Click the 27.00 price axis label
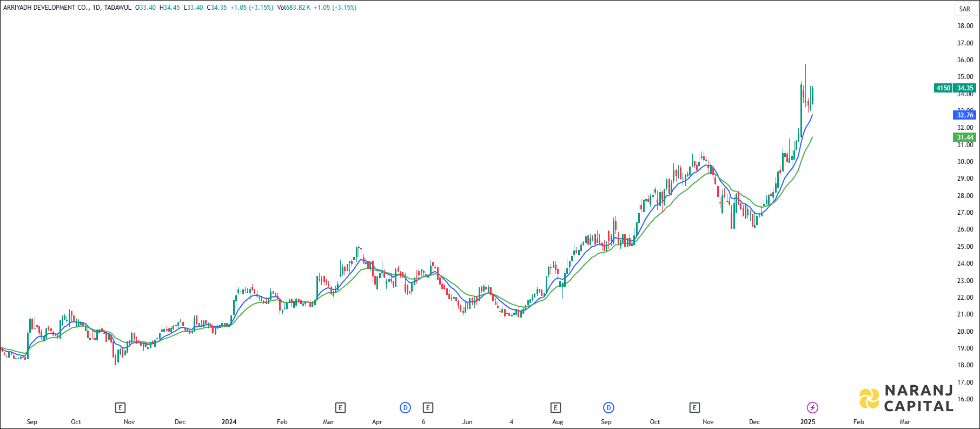 965,213
